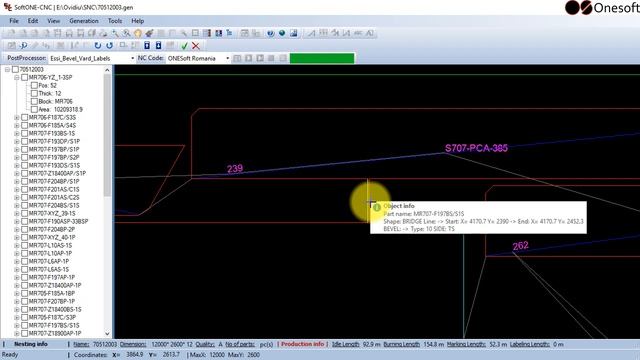Click the last icon of the top toolbar

tap(369, 33)
